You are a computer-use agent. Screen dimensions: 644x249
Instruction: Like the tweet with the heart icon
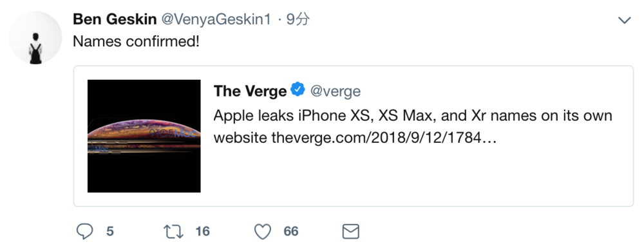coord(263,232)
